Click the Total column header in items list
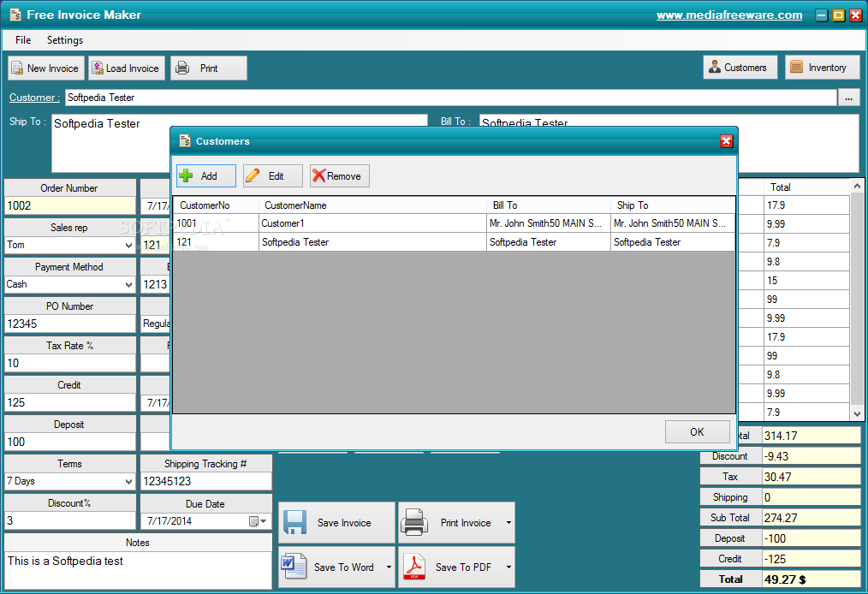Screen dimensions: 868x594 pyautogui.click(x=806, y=187)
